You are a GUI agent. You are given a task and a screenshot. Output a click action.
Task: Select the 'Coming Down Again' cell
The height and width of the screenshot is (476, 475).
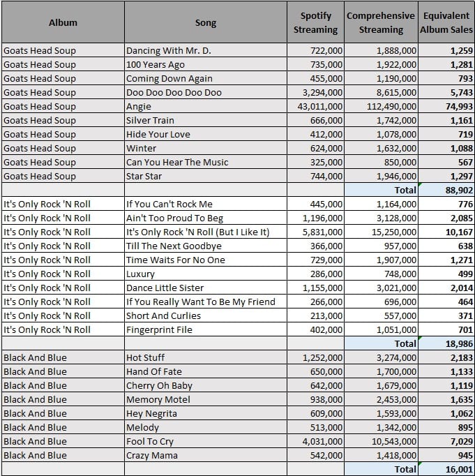click(206, 78)
